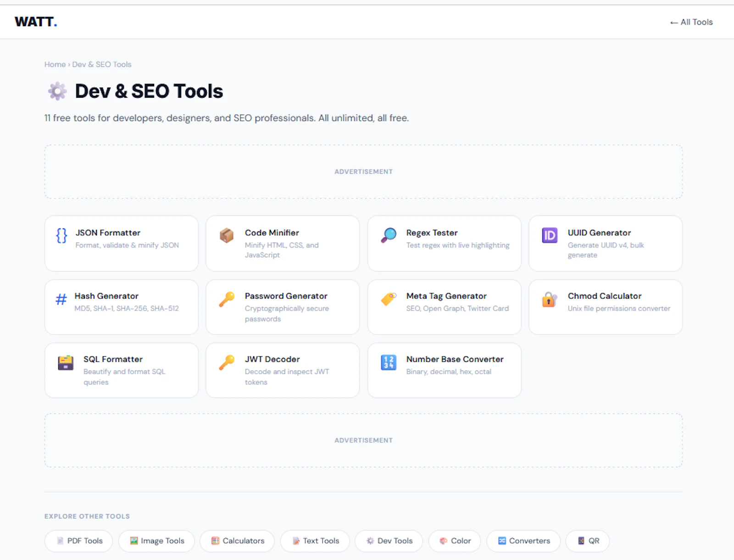Viewport: 734px width, 560px height.
Task: Go to PDF Tools category
Action: click(78, 541)
